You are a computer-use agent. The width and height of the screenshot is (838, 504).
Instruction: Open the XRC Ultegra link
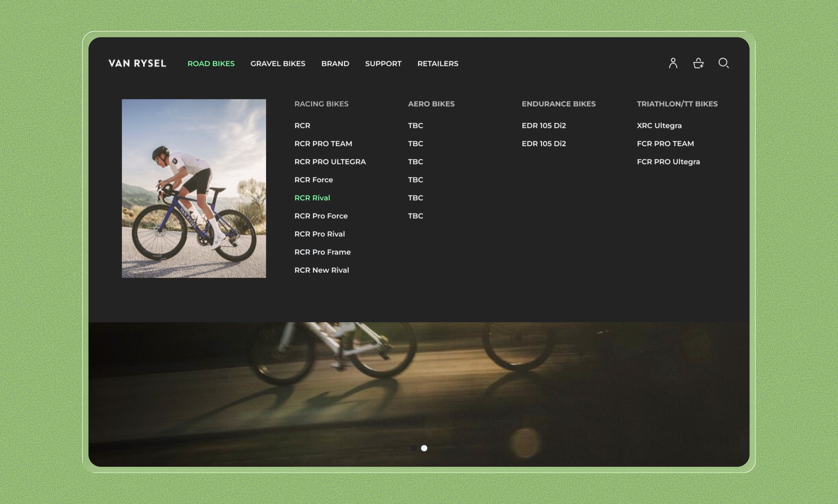pos(659,126)
